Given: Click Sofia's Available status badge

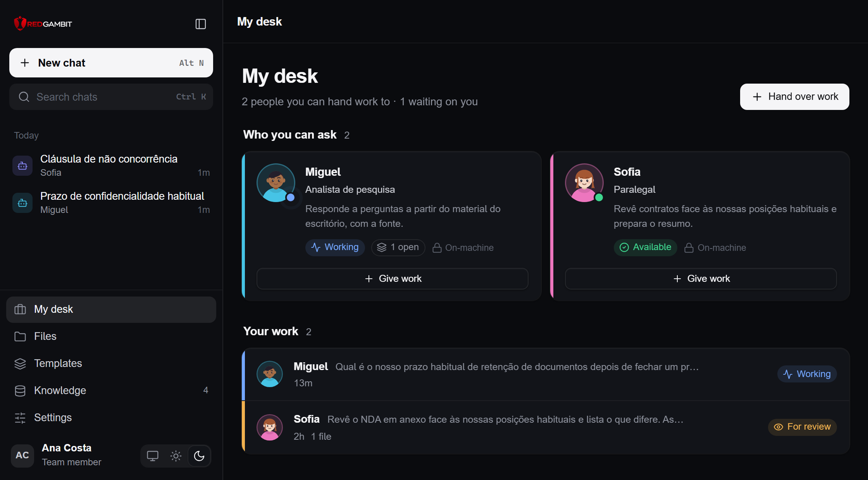Looking at the screenshot, I should click(646, 247).
